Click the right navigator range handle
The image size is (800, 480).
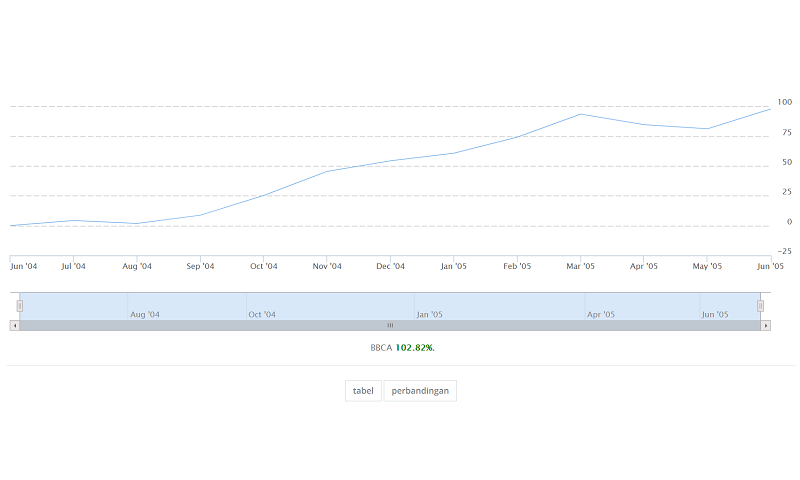click(760, 305)
